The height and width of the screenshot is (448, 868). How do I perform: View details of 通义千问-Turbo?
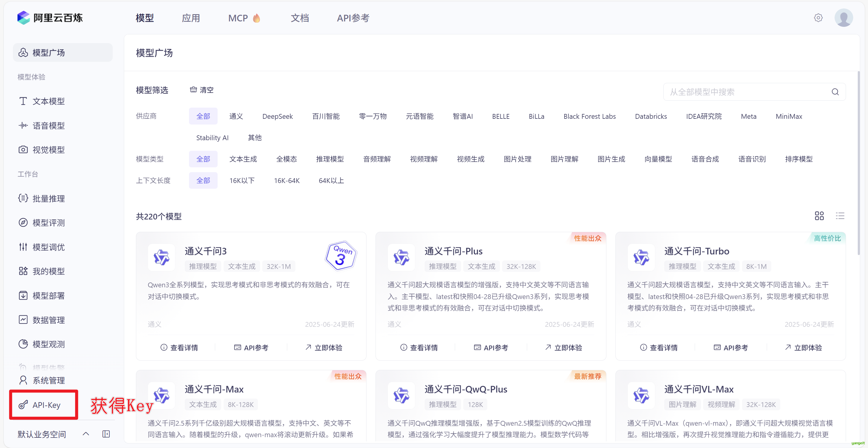659,347
